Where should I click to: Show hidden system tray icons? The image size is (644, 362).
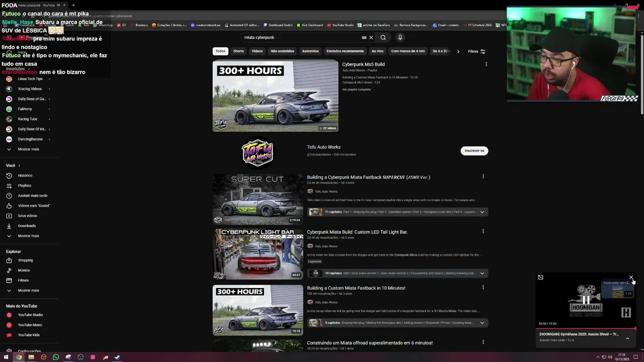[x=598, y=357]
